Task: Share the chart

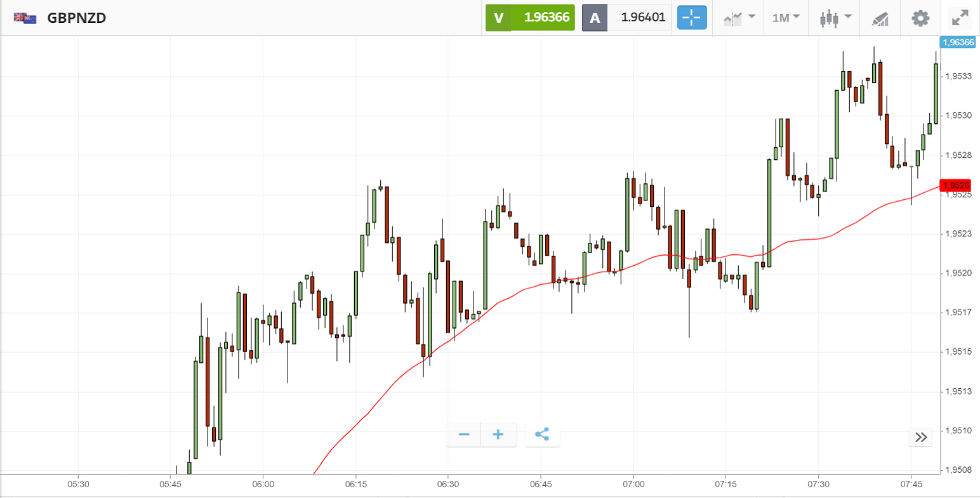Action: pos(542,435)
